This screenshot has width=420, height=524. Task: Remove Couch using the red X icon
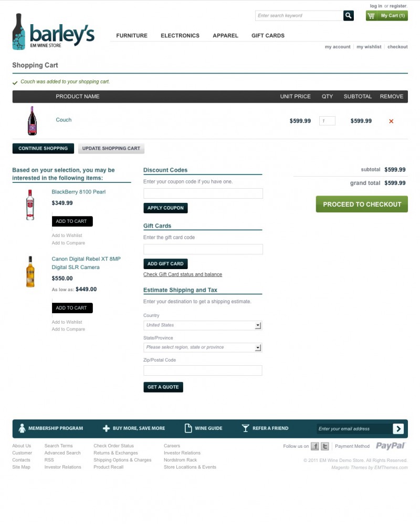pos(391,121)
